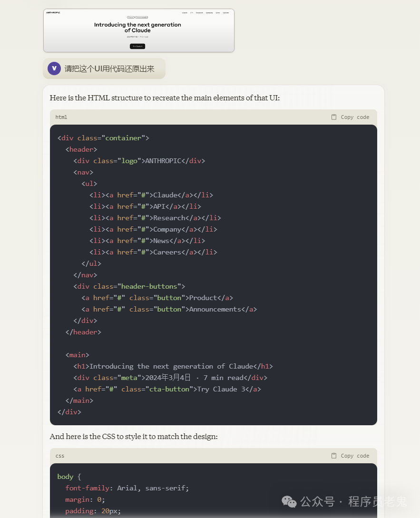The image size is (420, 518).
Task: Click the meta div '7 min read' code line
Action: [x=170, y=378]
